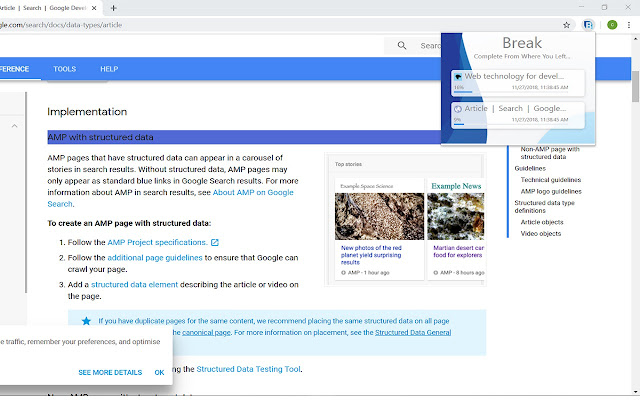The width and height of the screenshot is (640, 400).
Task: Open the Chrome three-dot menu
Action: coord(629,25)
